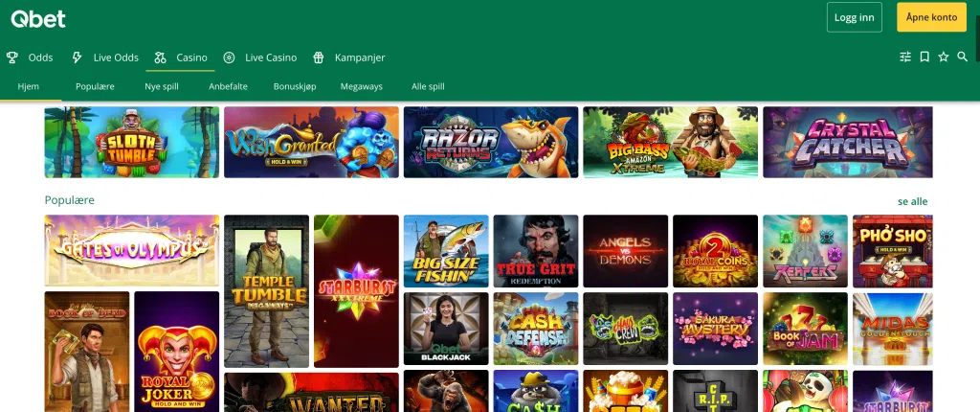Select the Casino menu item
The image size is (980, 412).
[191, 57]
